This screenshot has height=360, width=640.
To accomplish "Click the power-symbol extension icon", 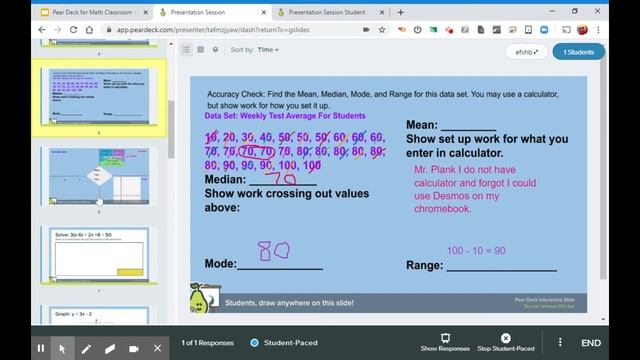I will 417,30.
